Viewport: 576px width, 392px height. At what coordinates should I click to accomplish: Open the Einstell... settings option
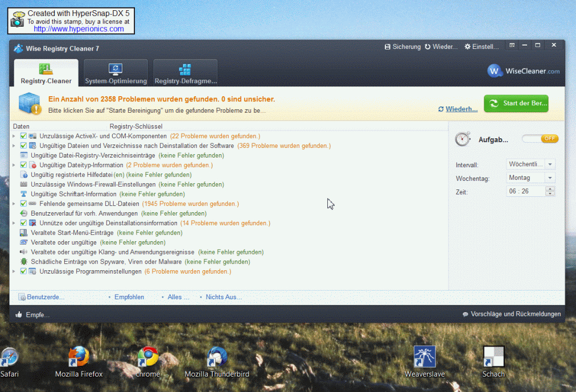pos(482,47)
